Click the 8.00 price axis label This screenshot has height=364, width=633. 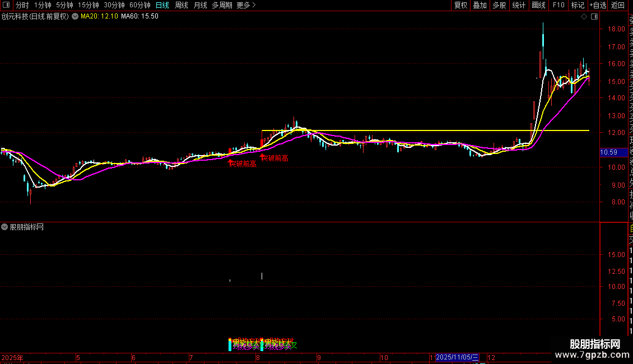point(618,202)
